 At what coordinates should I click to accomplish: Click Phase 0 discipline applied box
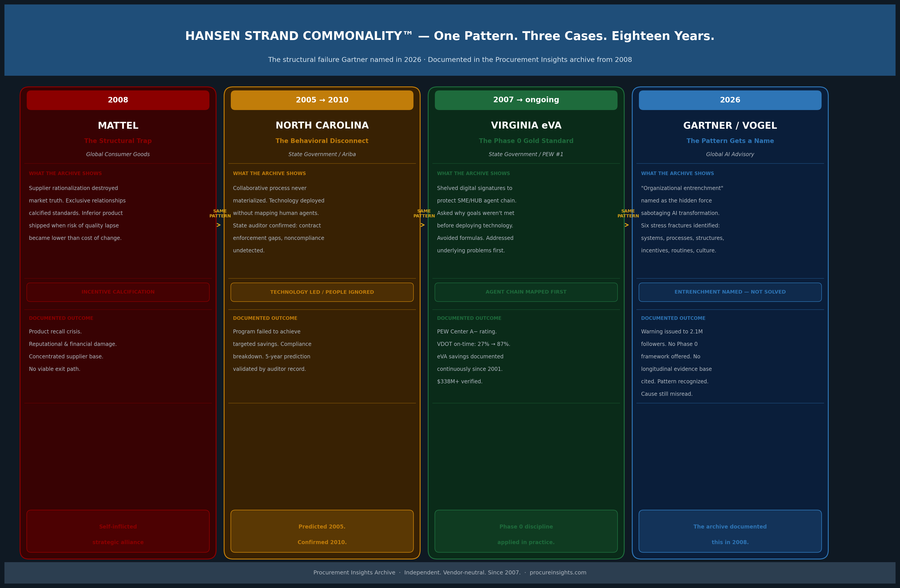[526, 531]
